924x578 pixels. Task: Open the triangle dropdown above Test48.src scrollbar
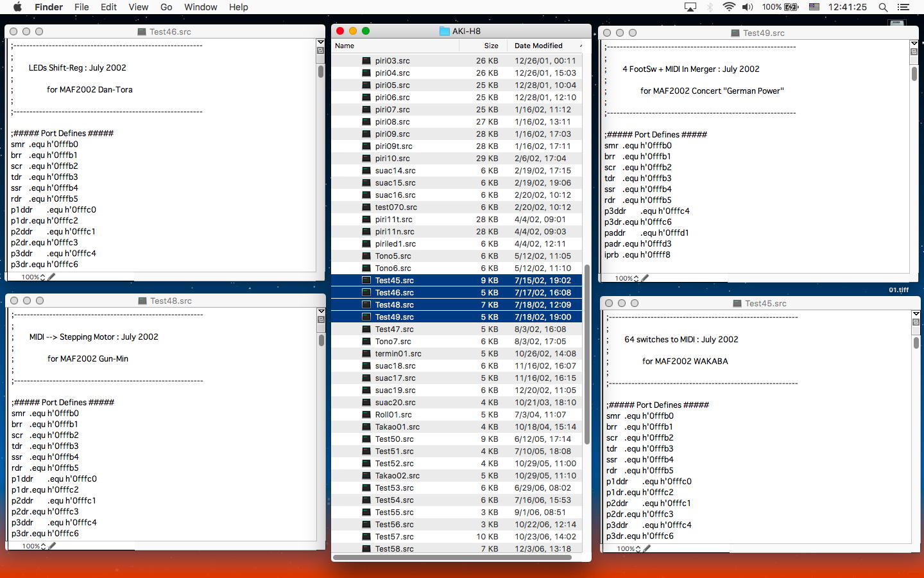tap(321, 311)
